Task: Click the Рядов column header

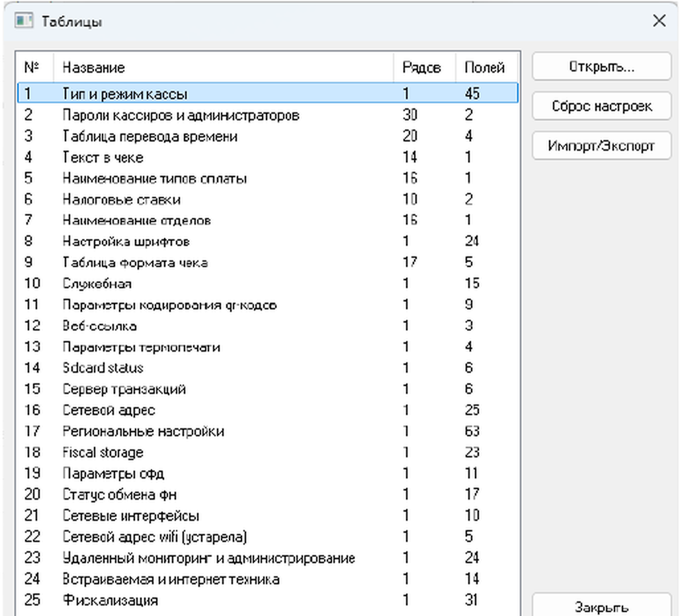Action: tap(425, 67)
